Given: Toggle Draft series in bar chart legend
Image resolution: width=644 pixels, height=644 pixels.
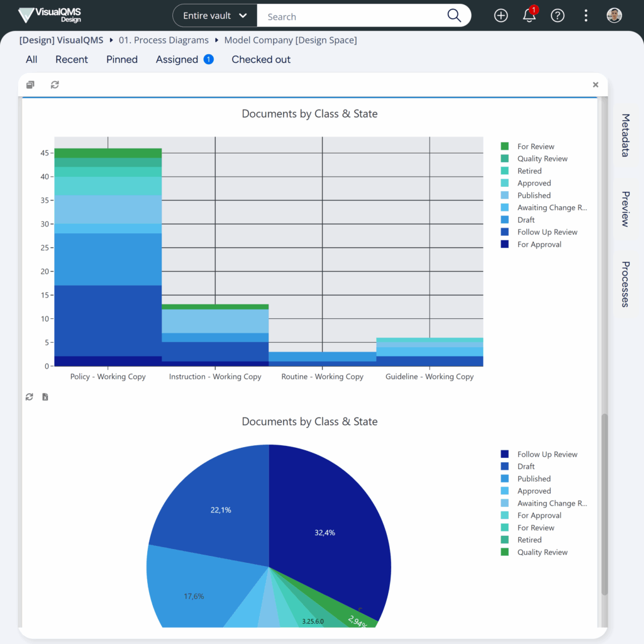Looking at the screenshot, I should [x=526, y=220].
